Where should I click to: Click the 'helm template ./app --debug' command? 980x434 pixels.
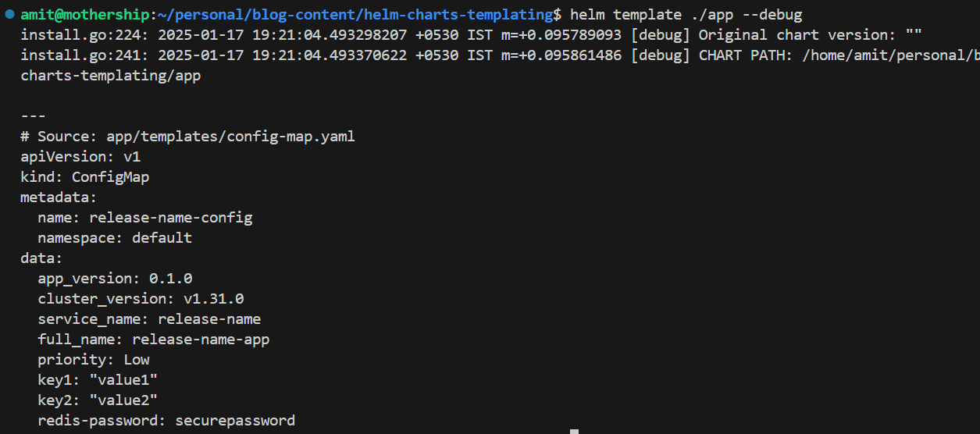click(686, 15)
